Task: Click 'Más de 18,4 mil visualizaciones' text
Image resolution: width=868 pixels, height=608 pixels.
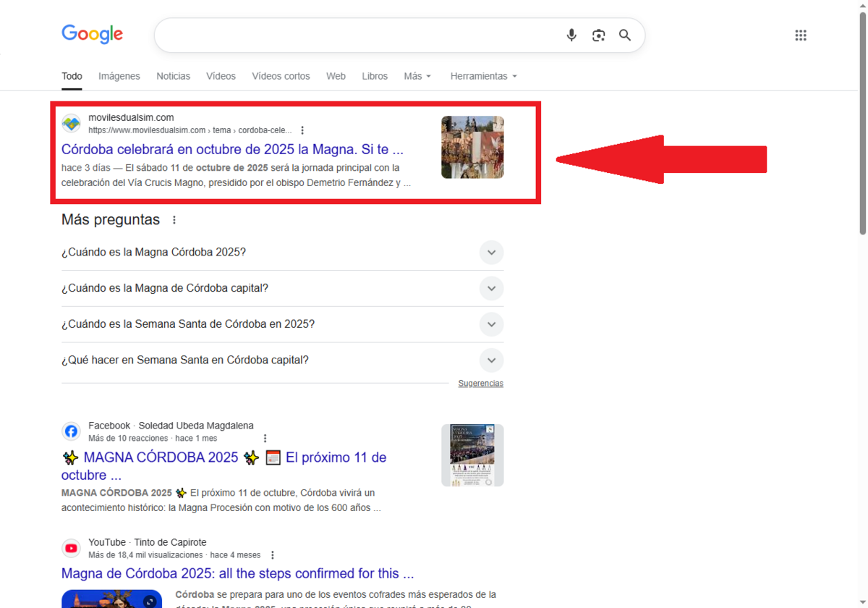Action: [x=145, y=555]
